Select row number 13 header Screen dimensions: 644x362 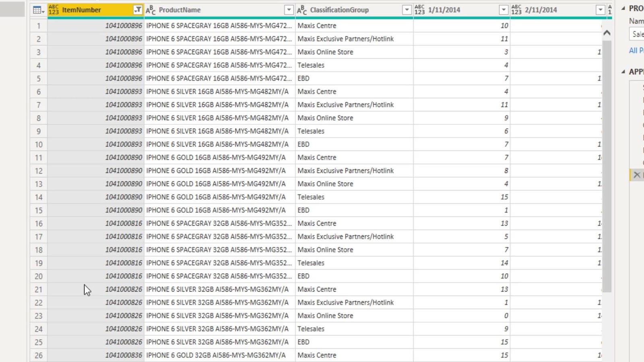tap(39, 184)
